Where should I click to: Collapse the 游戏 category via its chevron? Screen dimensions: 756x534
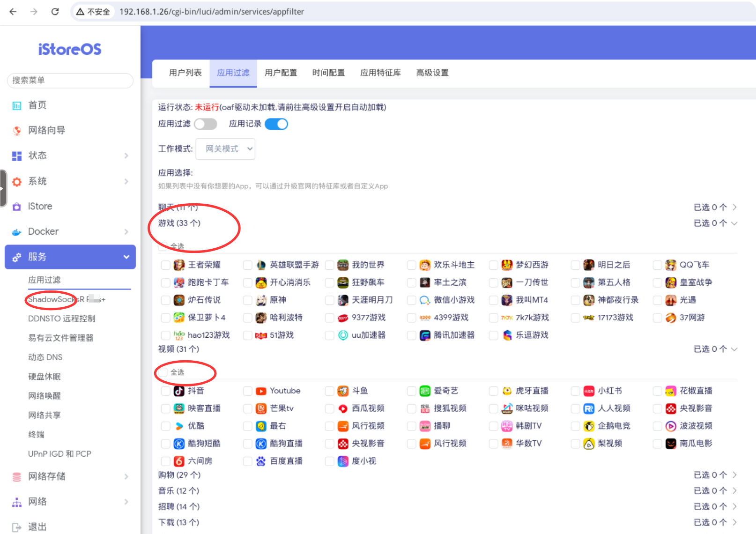point(734,223)
